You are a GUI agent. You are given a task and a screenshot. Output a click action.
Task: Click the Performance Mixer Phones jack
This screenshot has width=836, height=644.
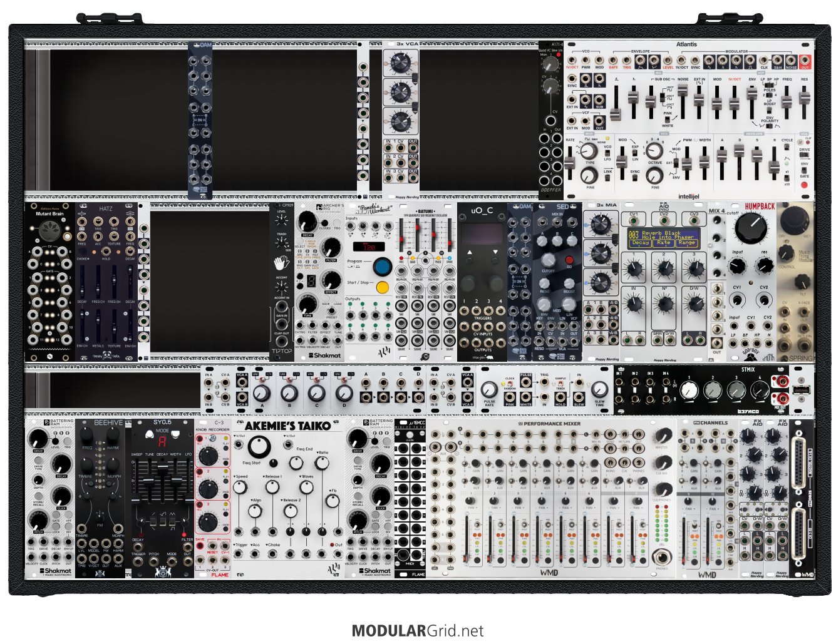tap(661, 556)
